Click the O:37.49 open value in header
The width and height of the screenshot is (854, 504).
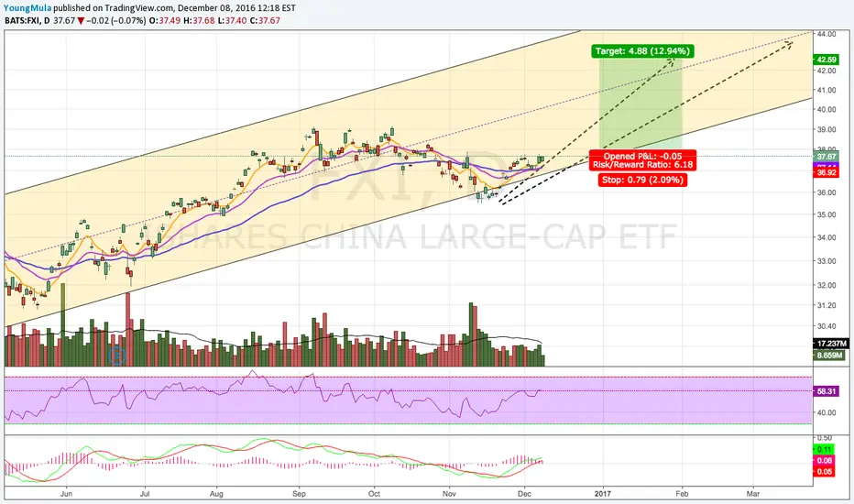pos(165,21)
